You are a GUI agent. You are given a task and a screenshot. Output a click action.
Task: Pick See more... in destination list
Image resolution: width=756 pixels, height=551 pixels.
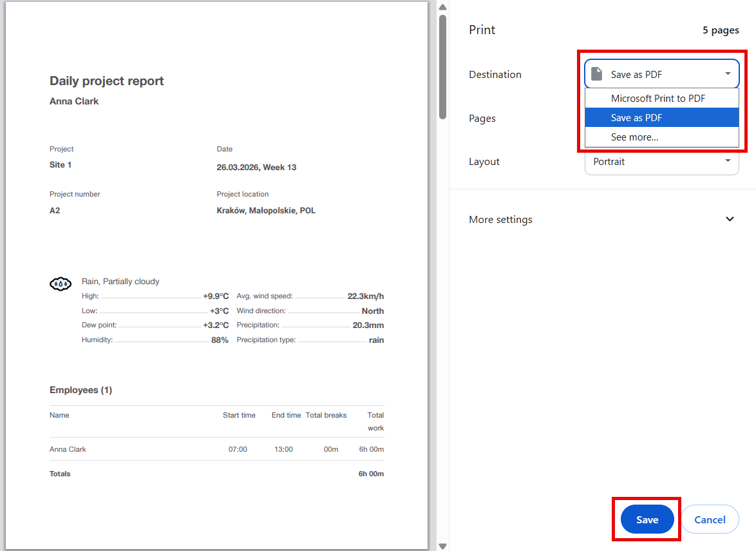click(634, 137)
